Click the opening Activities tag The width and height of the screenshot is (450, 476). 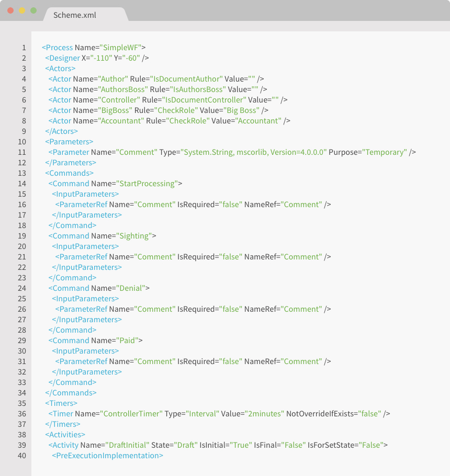coord(65,435)
